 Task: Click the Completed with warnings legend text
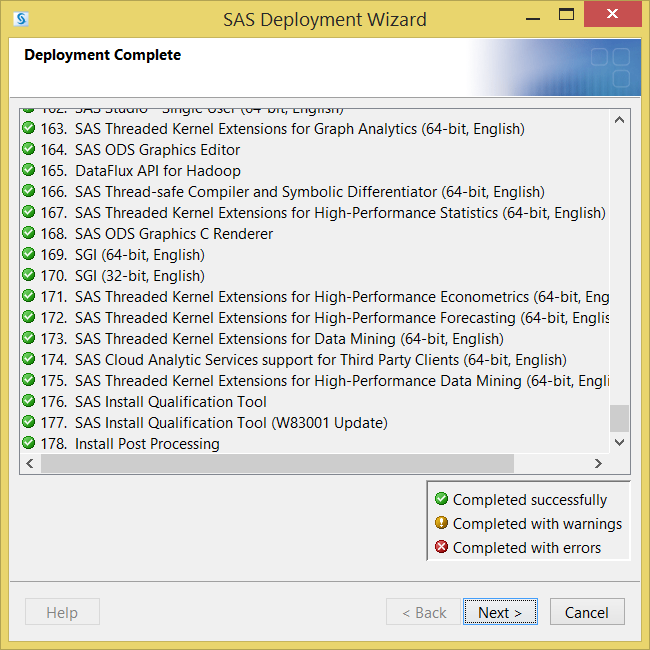[x=537, y=524]
